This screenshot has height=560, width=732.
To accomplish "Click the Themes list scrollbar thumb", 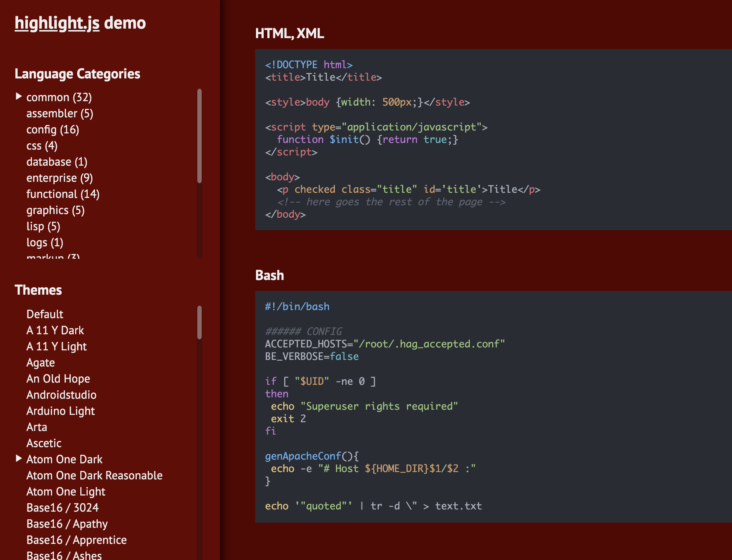I will (200, 323).
